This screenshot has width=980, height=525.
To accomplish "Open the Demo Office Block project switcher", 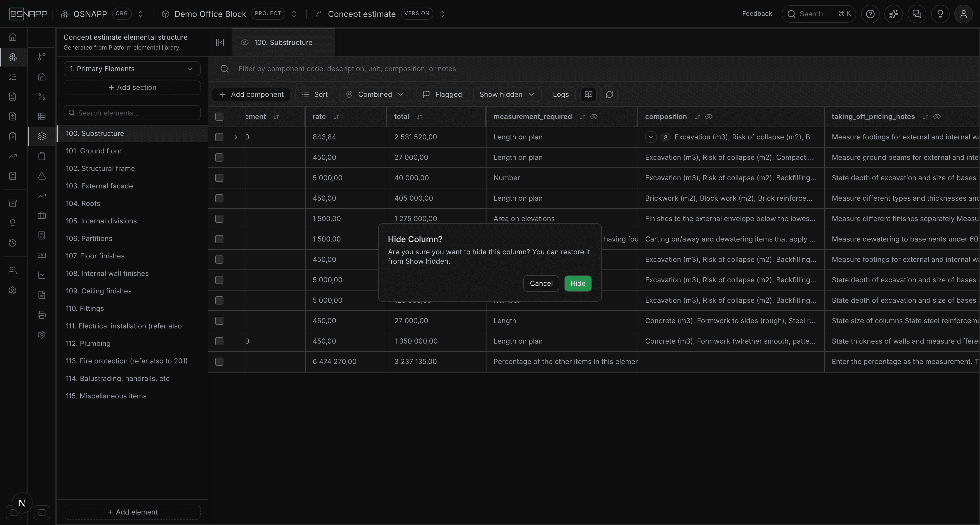I will (294, 14).
